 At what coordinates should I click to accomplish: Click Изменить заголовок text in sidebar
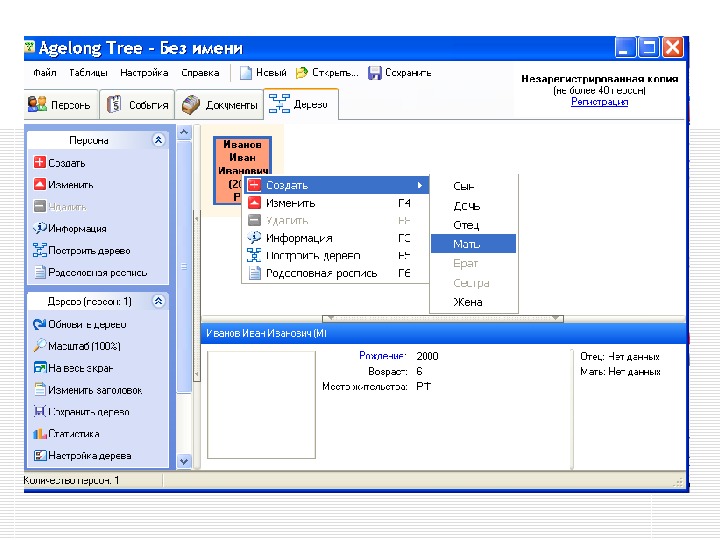[95, 390]
